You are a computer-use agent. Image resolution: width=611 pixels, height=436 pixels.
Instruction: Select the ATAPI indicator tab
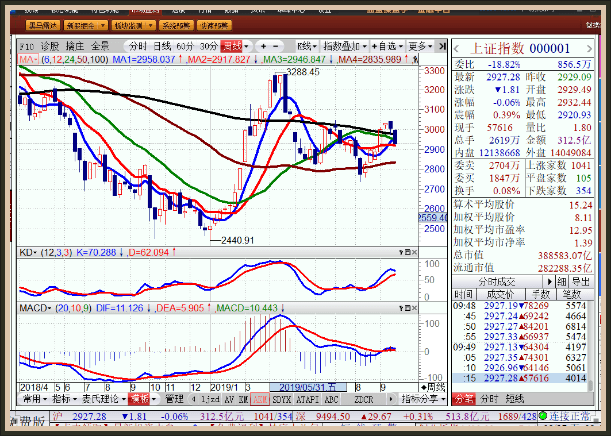tap(308, 399)
